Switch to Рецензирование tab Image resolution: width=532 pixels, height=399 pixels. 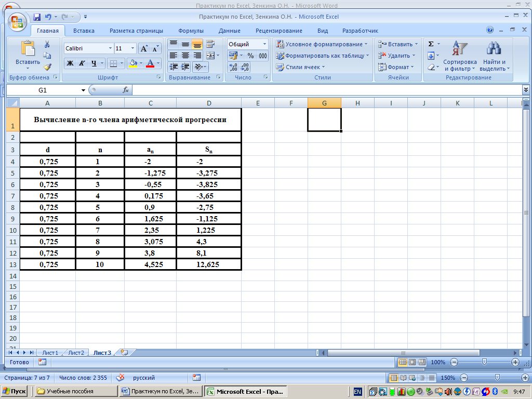(x=279, y=31)
